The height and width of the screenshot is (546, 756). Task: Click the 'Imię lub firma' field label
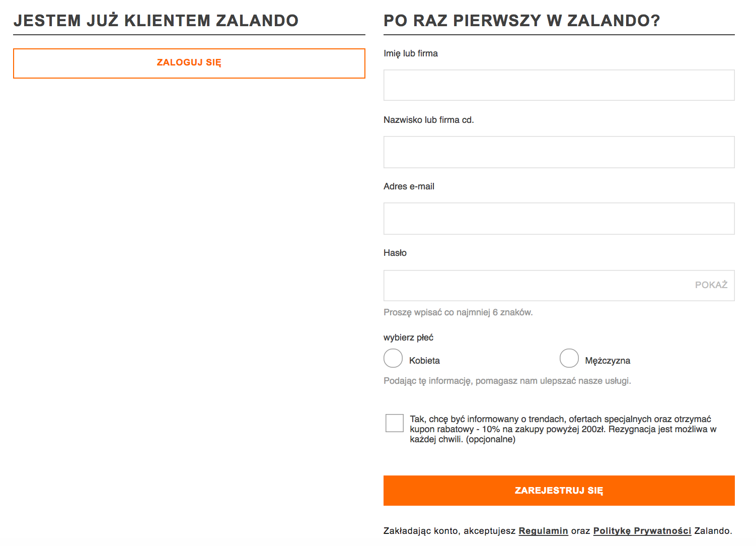(410, 53)
